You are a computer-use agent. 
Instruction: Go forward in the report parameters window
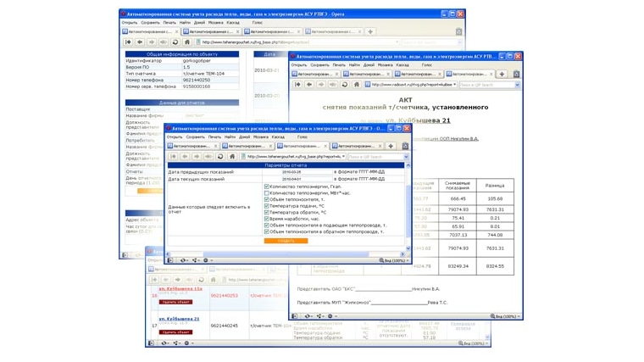point(197,157)
